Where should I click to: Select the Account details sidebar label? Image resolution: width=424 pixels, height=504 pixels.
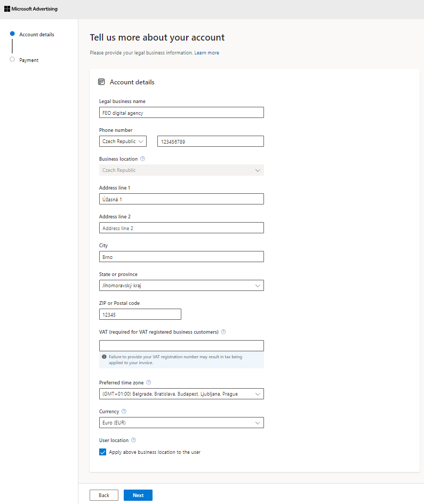37,34
